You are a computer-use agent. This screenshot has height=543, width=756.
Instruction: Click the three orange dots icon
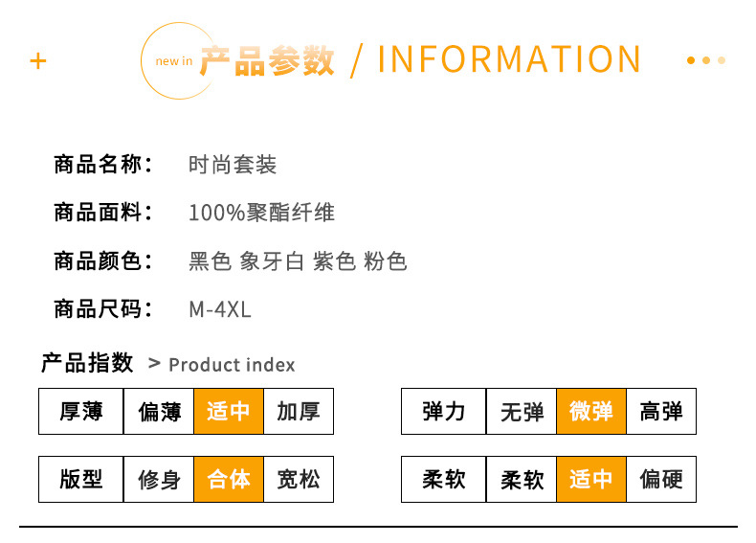coord(706,60)
